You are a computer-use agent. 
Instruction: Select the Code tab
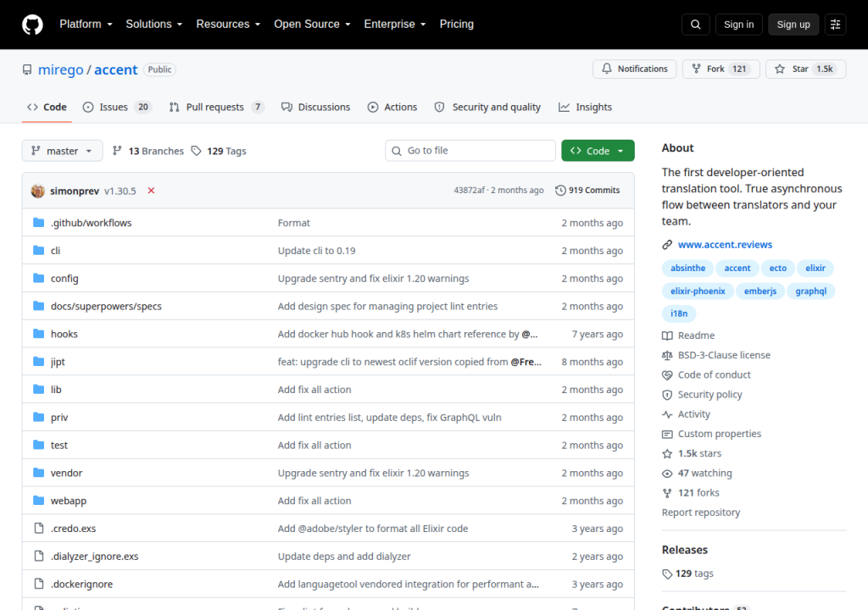(x=47, y=108)
